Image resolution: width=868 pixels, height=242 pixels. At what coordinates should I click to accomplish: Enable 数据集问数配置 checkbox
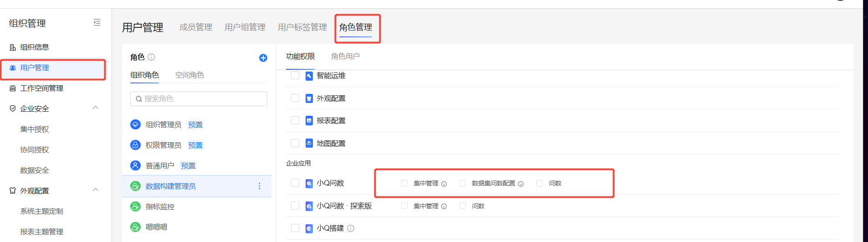463,183
